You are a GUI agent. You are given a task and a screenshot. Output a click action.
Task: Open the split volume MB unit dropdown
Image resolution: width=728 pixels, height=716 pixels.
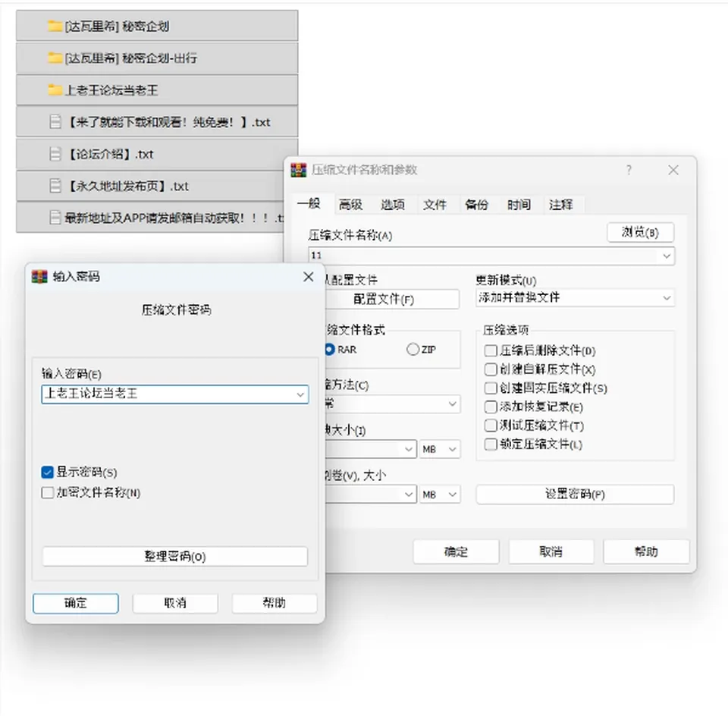pyautogui.click(x=440, y=495)
